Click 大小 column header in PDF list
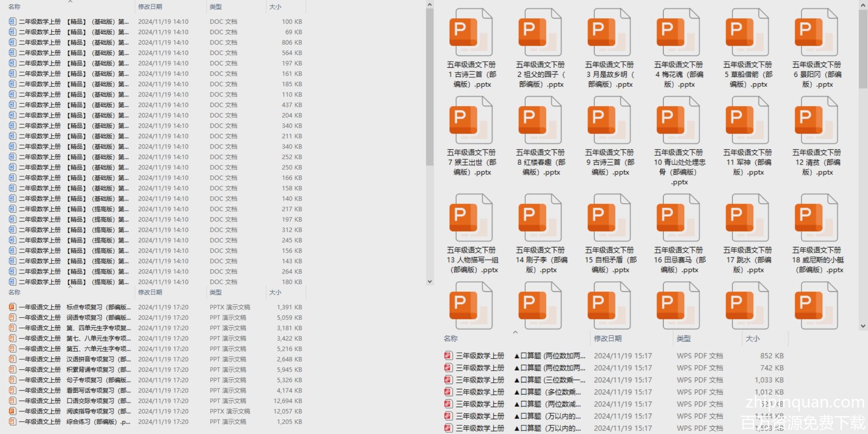Screen dimensions: 868x434 (x=753, y=339)
